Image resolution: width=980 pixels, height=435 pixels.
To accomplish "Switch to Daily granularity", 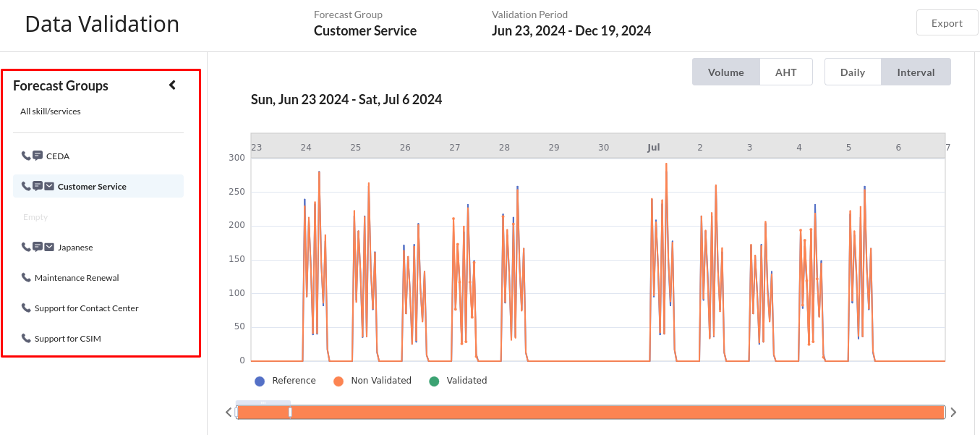I will coord(853,72).
